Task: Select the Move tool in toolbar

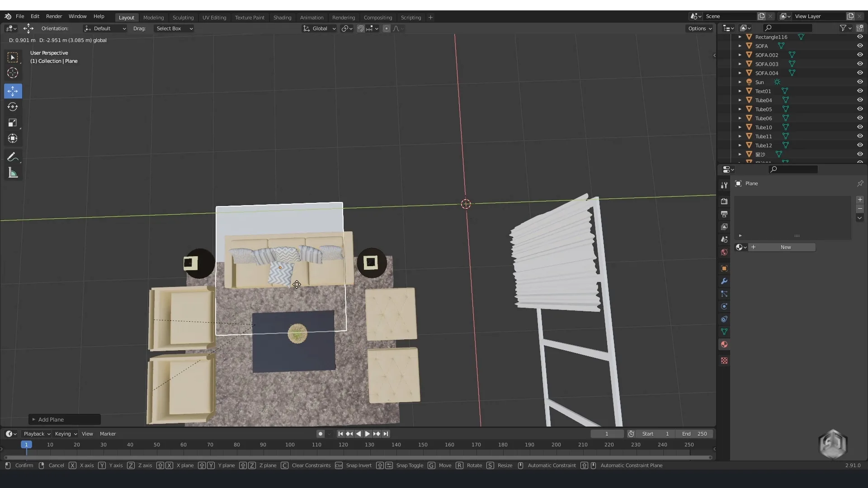Action: (x=13, y=90)
